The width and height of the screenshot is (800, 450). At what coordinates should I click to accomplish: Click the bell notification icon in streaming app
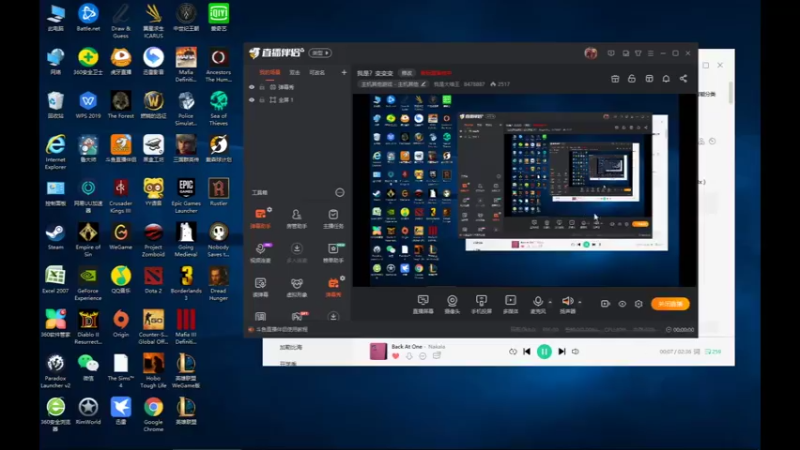click(666, 79)
